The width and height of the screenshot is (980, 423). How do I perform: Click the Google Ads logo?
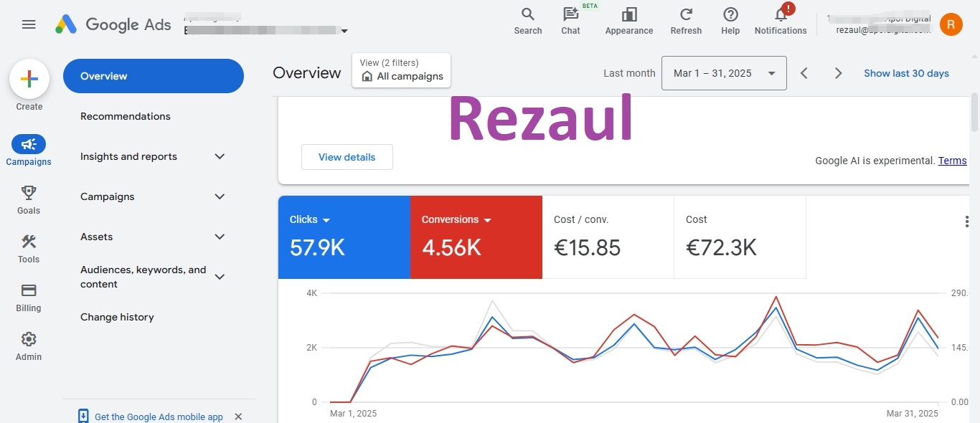click(113, 24)
